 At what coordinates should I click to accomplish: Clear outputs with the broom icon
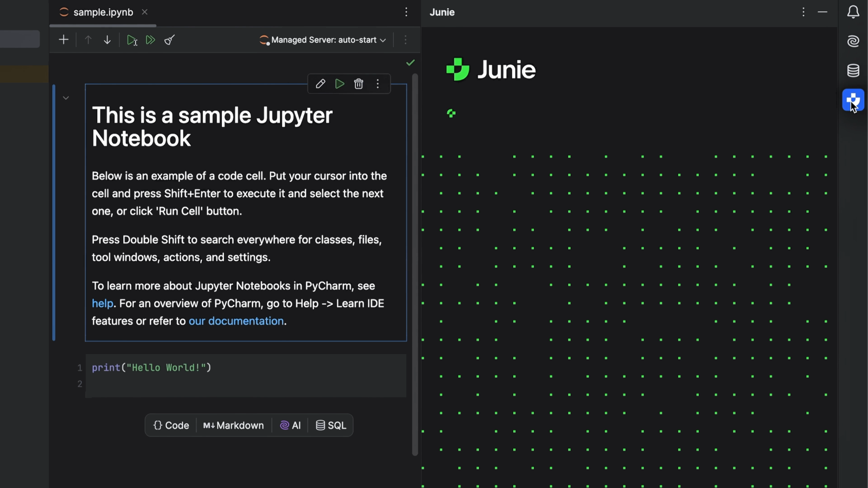170,40
